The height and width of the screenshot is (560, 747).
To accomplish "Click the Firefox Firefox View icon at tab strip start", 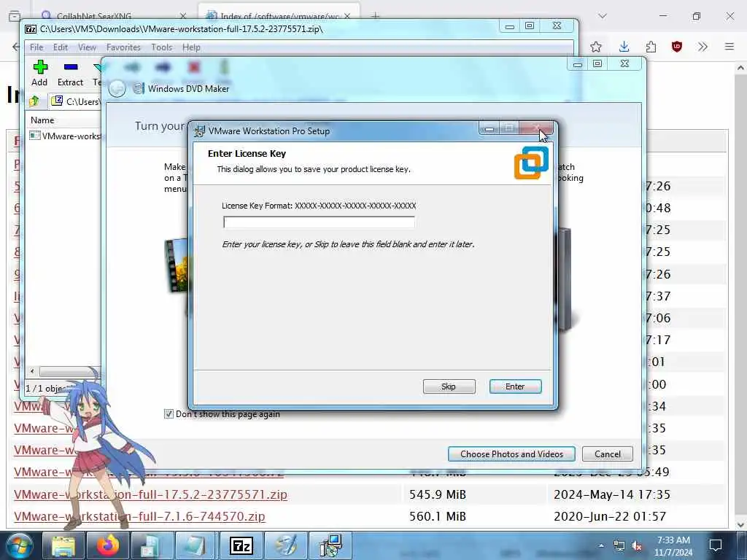I will click(x=15, y=16).
